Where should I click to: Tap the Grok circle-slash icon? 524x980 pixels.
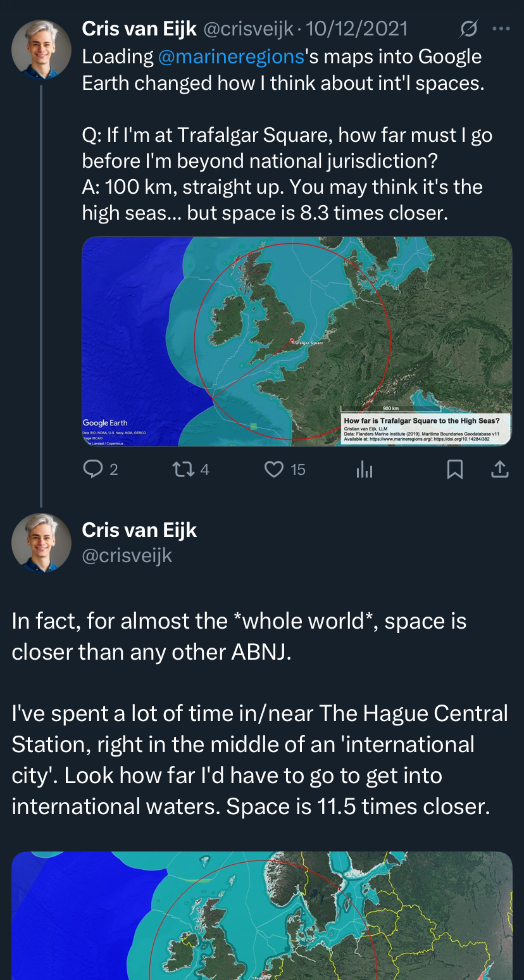468,29
